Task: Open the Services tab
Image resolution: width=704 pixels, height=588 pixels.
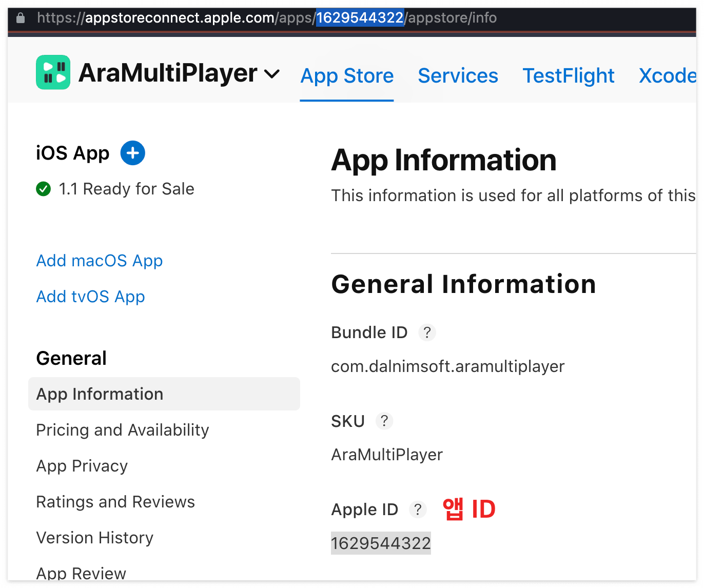Action: point(458,76)
